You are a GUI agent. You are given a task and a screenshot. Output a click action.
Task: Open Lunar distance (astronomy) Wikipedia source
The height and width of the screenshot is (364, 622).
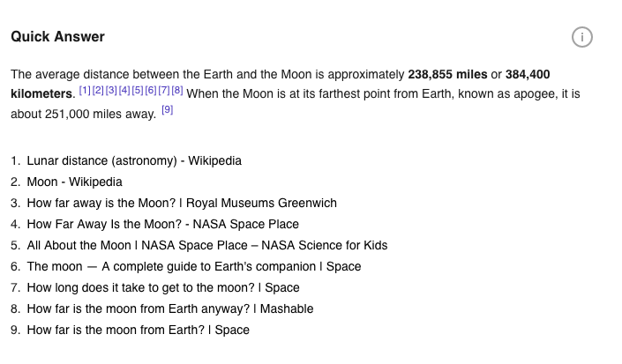click(x=134, y=161)
